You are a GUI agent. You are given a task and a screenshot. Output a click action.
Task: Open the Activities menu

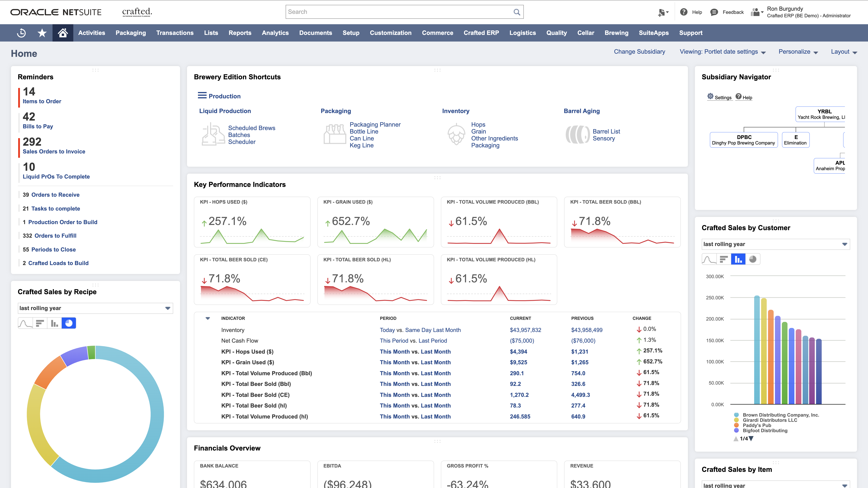[92, 33]
